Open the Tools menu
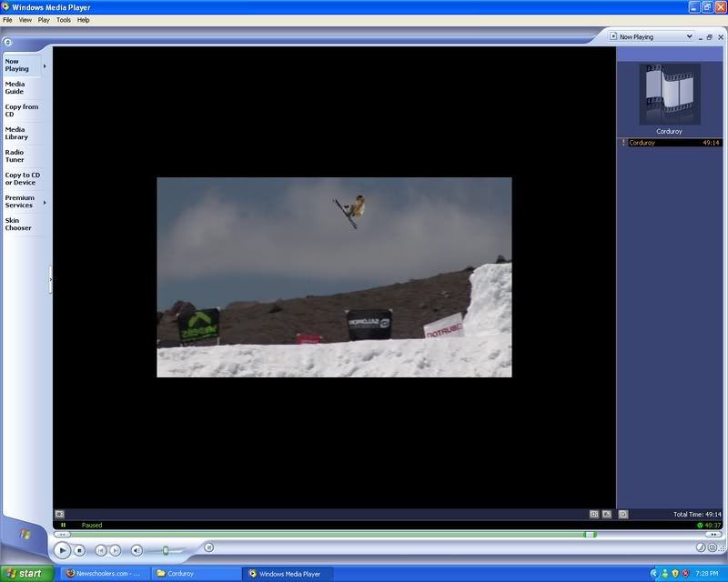This screenshot has width=728, height=582. [64, 20]
